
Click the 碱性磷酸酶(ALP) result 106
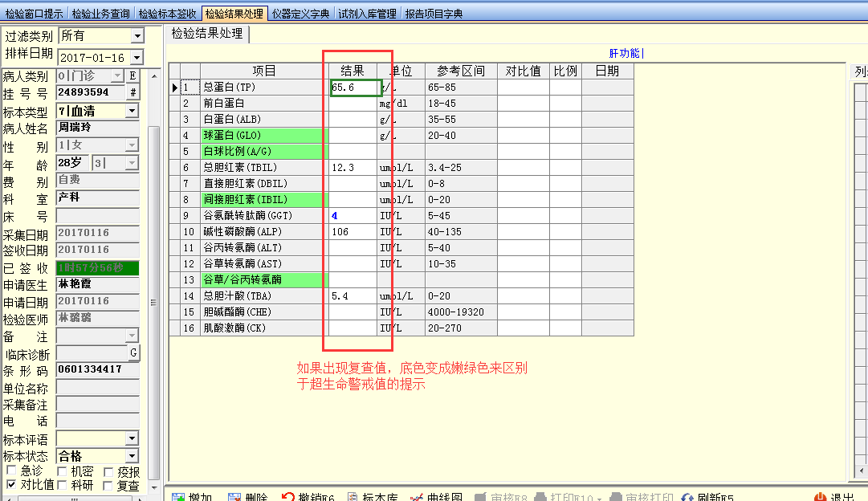pos(340,232)
